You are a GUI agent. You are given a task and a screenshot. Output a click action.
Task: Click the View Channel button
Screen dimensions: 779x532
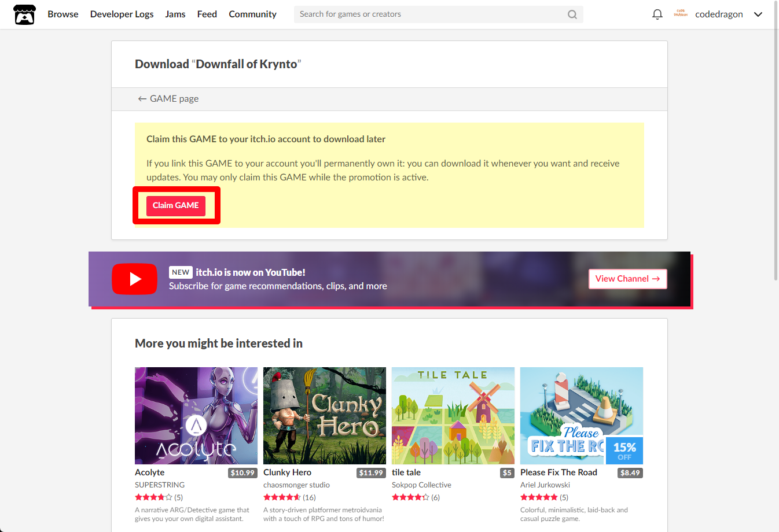(628, 279)
